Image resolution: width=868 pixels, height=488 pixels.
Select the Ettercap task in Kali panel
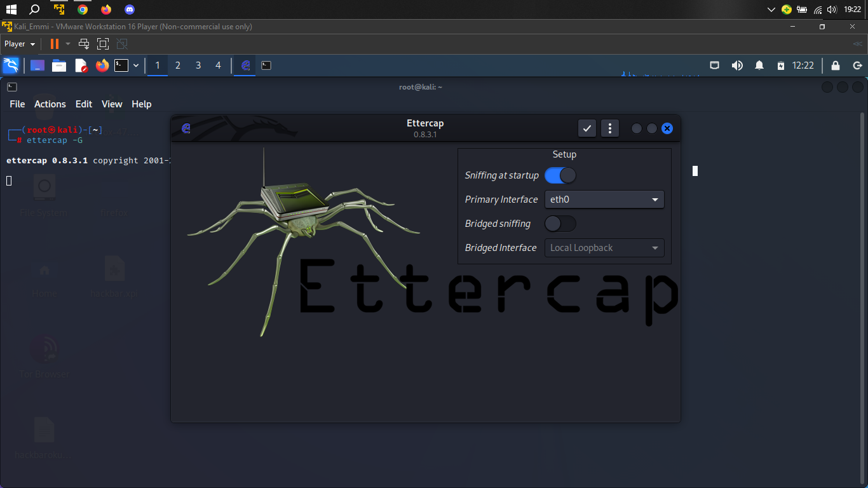point(245,65)
